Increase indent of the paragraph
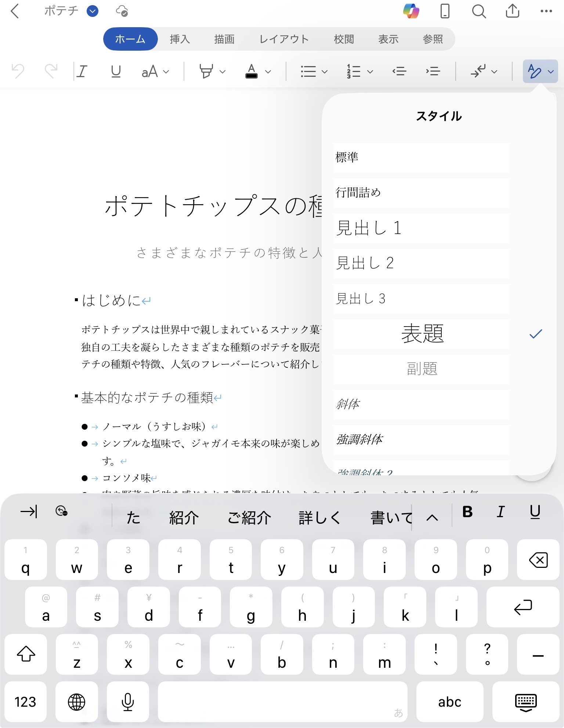This screenshot has width=564, height=728. tap(433, 71)
